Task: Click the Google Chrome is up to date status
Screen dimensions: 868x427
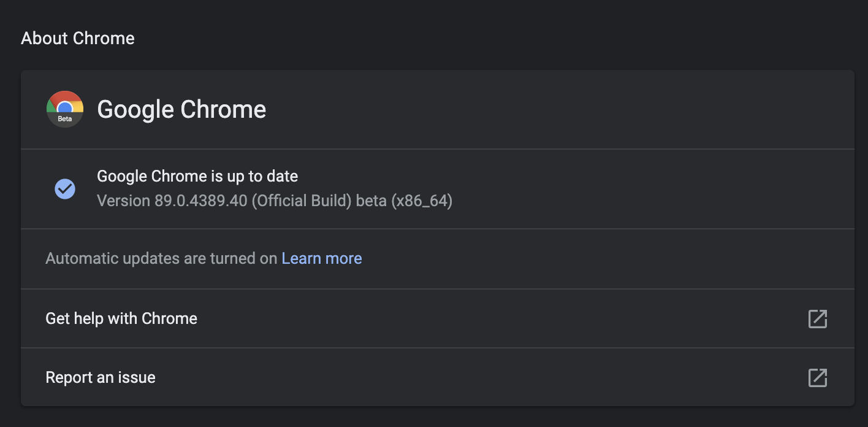Action: (x=197, y=177)
